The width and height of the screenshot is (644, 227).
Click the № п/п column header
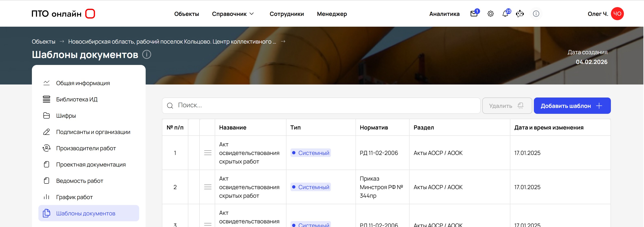click(x=175, y=127)
